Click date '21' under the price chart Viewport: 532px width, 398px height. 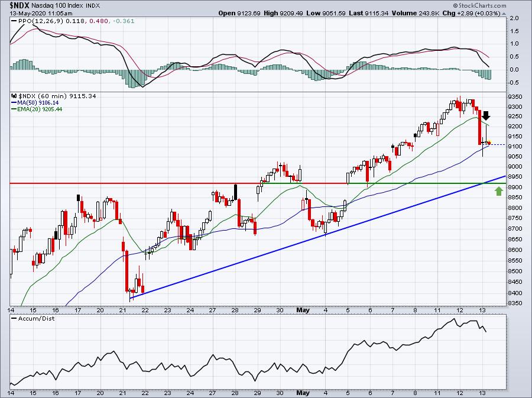[123, 310]
